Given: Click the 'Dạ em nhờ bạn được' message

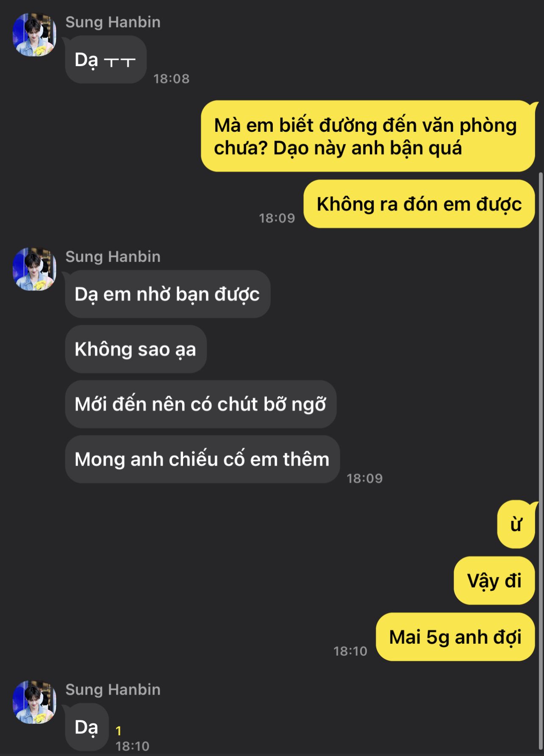Looking at the screenshot, I should [x=168, y=294].
